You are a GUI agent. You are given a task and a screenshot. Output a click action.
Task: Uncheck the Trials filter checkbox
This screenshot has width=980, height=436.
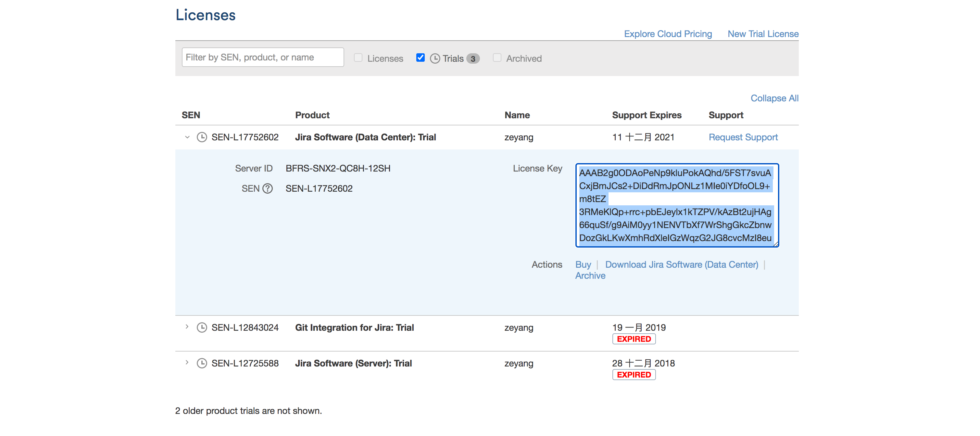click(x=421, y=58)
